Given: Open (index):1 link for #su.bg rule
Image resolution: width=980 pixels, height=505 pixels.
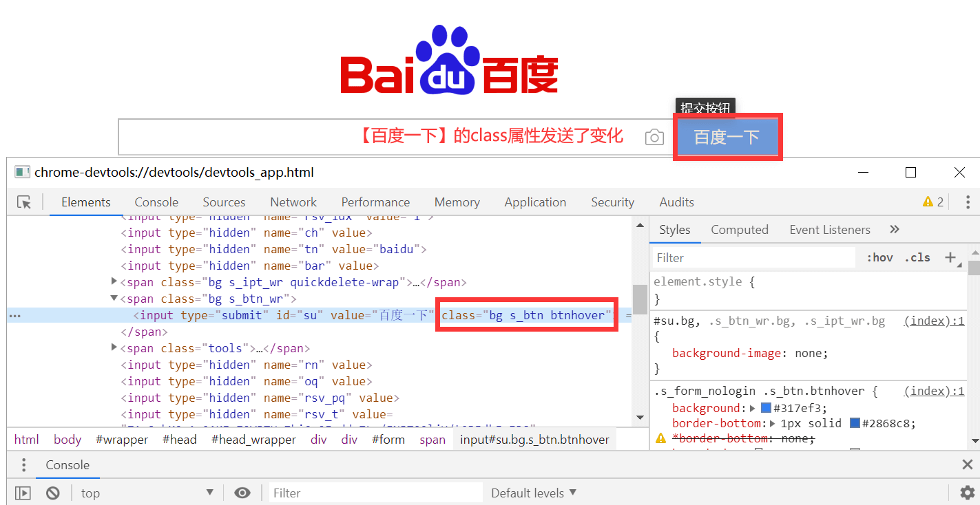Looking at the screenshot, I should 934,321.
